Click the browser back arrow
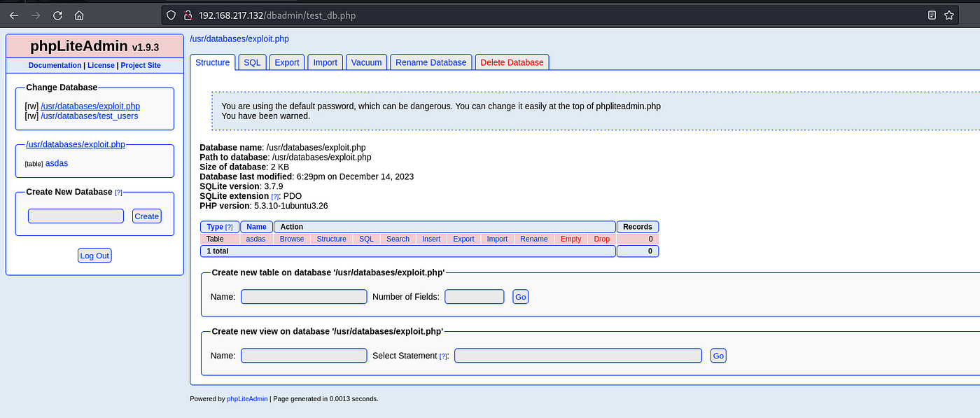980x418 pixels. (x=14, y=15)
